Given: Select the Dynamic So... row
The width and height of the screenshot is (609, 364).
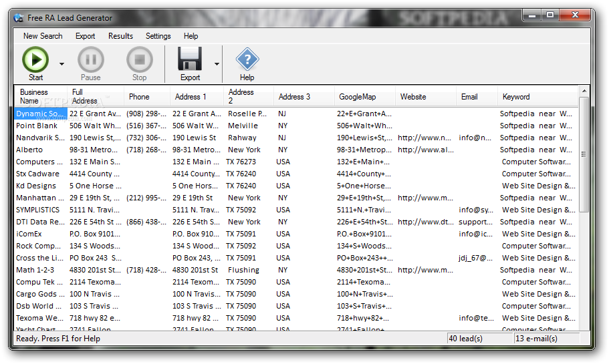Looking at the screenshot, I should coord(296,114).
